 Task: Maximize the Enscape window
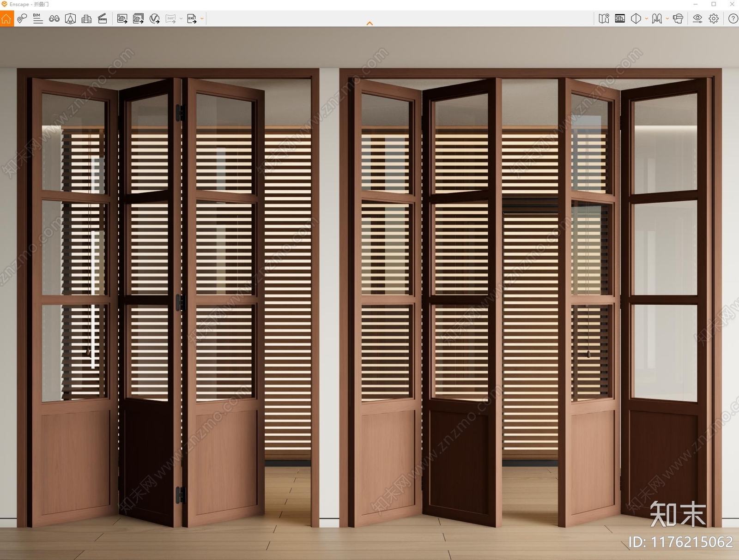click(714, 4)
